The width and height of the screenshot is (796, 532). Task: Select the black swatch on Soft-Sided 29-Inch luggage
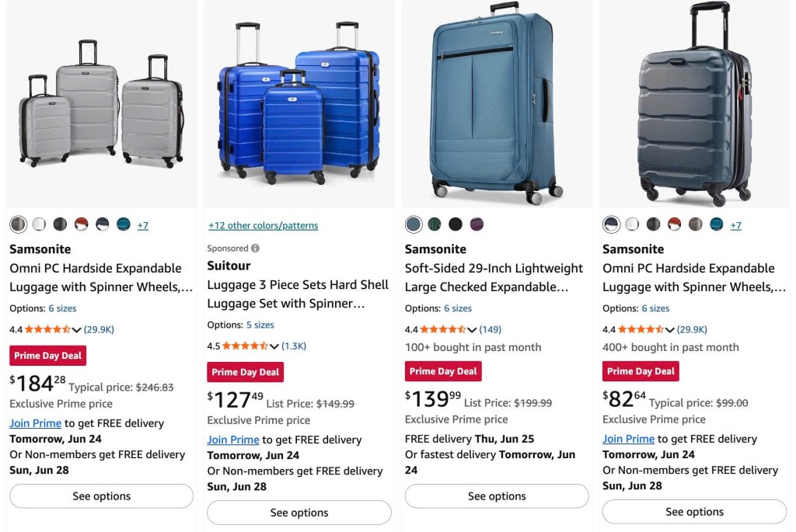[456, 224]
